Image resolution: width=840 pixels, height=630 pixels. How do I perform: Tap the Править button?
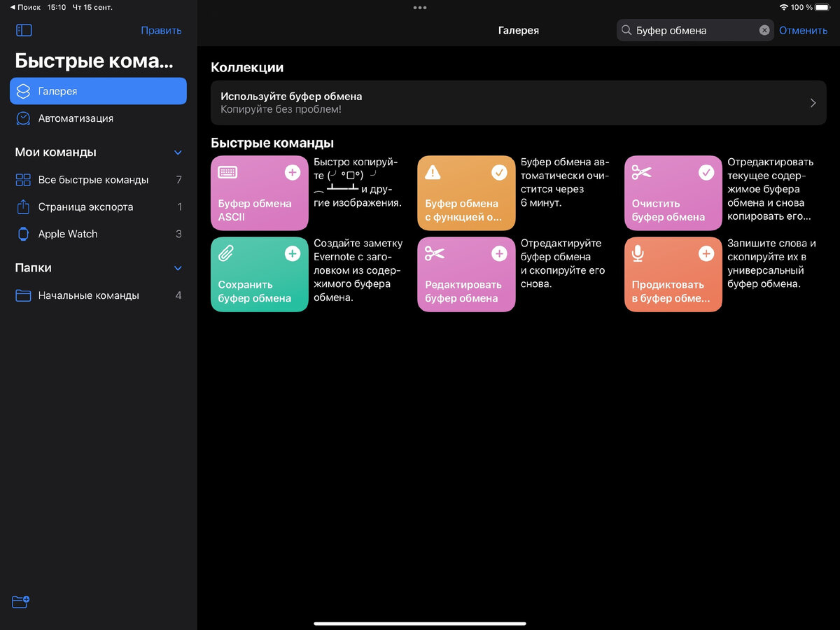[x=161, y=30]
